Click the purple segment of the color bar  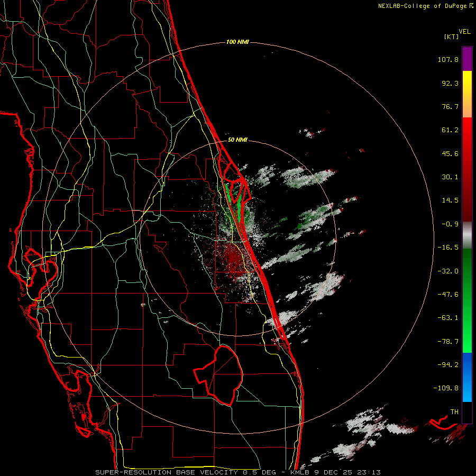coord(467,59)
